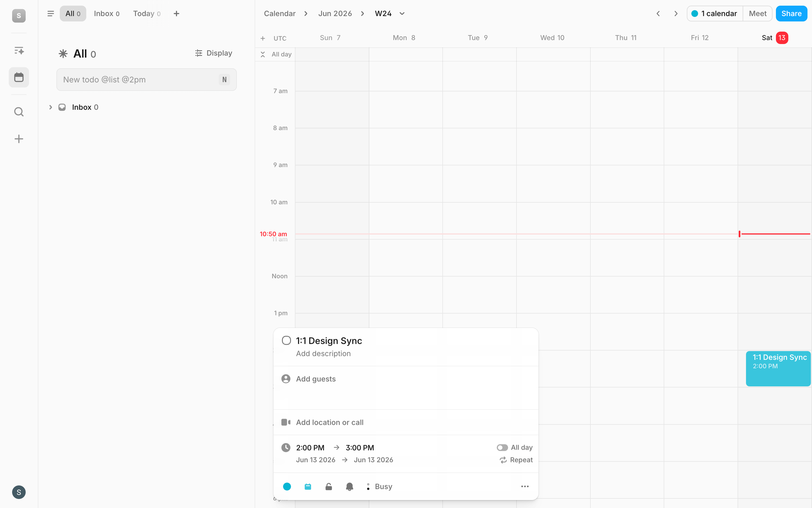
Task: Click the New todo input field
Action: [x=146, y=80]
